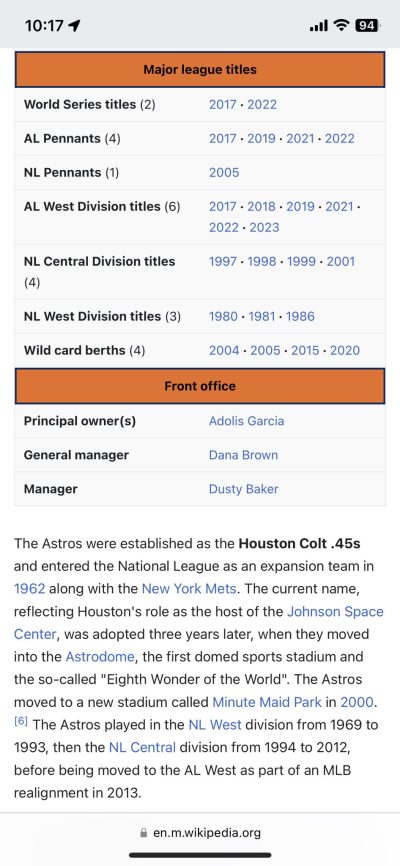
Task: Open the 1986 NL West Division link
Action: pos(300,316)
